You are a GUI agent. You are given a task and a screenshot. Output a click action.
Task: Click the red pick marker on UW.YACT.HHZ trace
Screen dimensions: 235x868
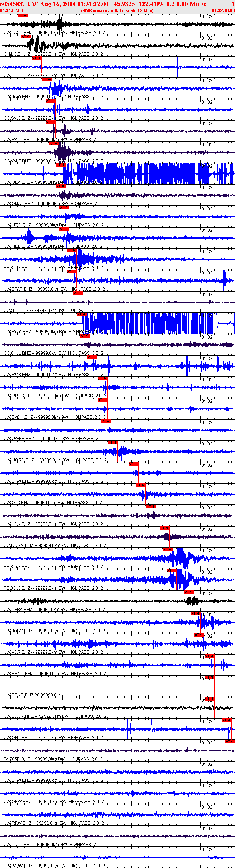23,15
